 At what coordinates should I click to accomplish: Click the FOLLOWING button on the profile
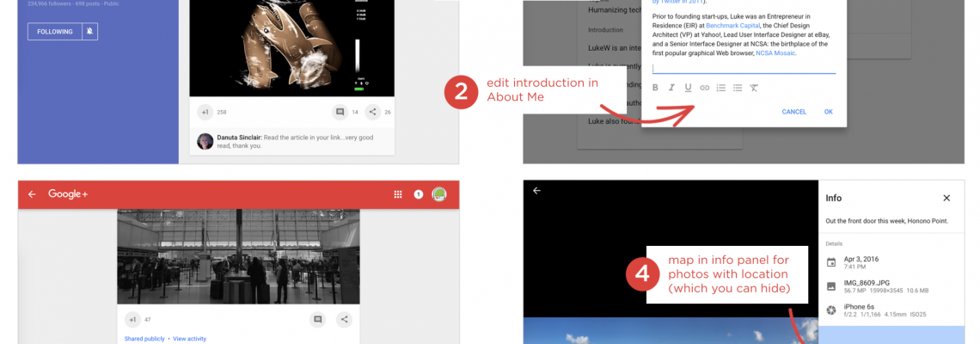click(x=53, y=32)
